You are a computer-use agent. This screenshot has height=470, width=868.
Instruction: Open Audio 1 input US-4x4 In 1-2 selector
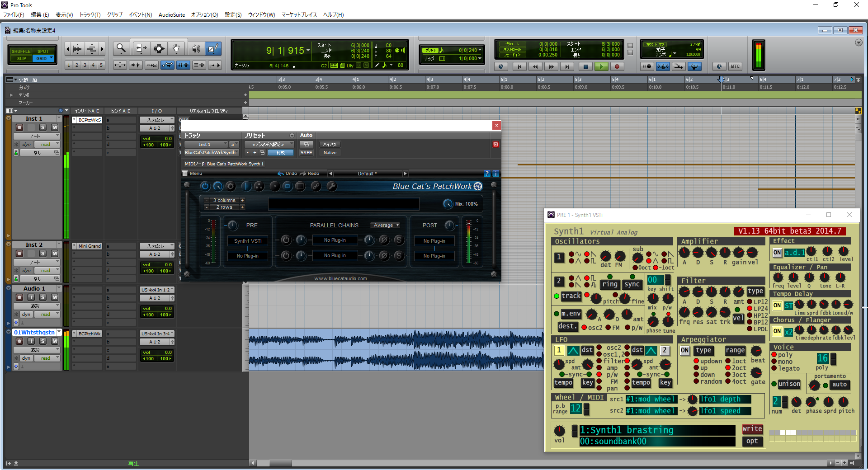[157, 290]
